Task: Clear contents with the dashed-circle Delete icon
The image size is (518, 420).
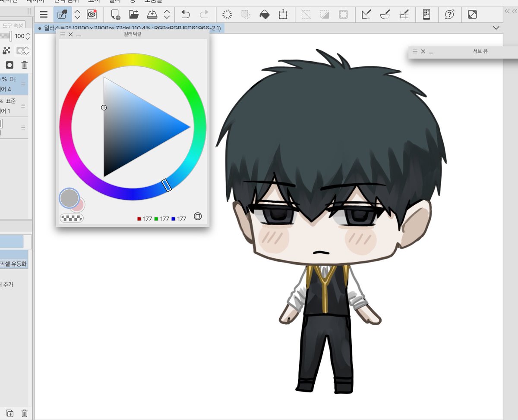Action: 227,15
